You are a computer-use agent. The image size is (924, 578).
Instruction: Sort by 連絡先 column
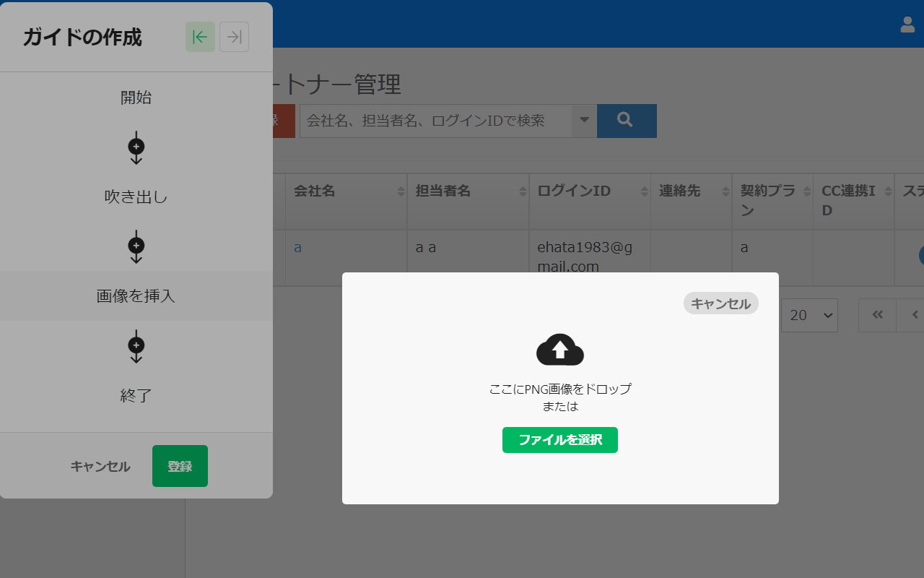[725, 191]
